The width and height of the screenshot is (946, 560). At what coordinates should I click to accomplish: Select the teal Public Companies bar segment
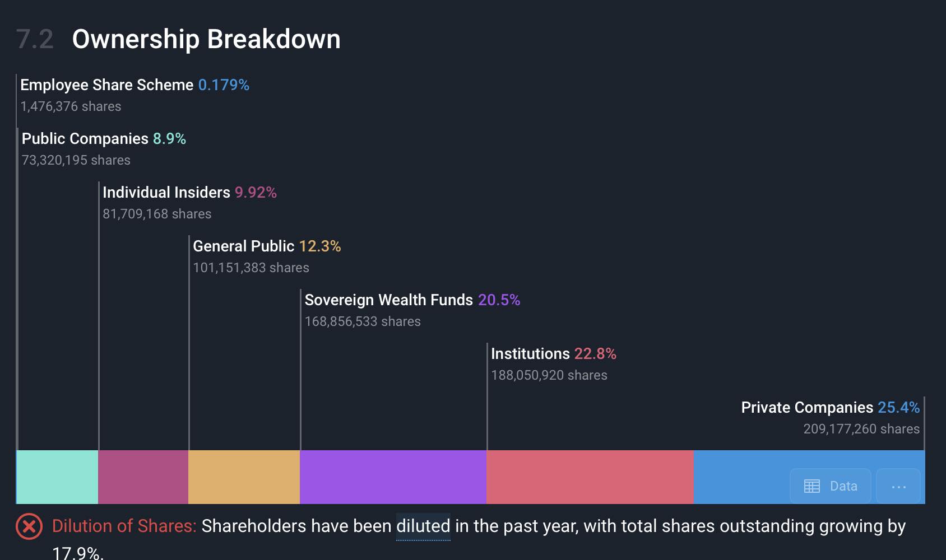(58, 477)
